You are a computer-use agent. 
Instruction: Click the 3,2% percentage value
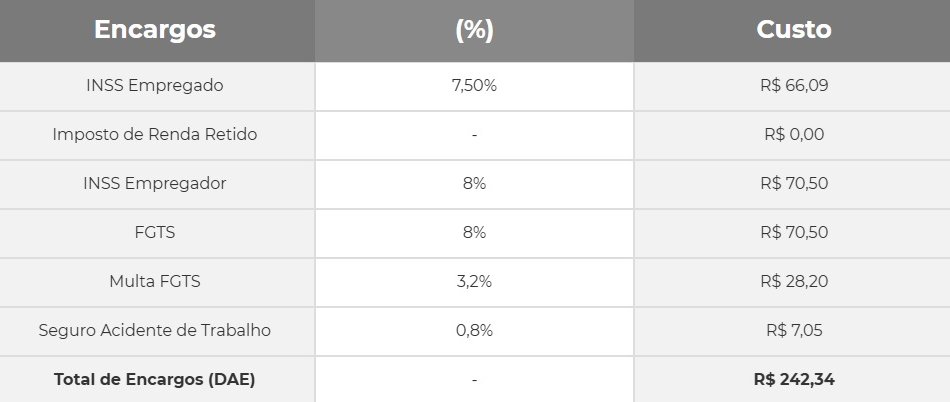click(x=474, y=282)
